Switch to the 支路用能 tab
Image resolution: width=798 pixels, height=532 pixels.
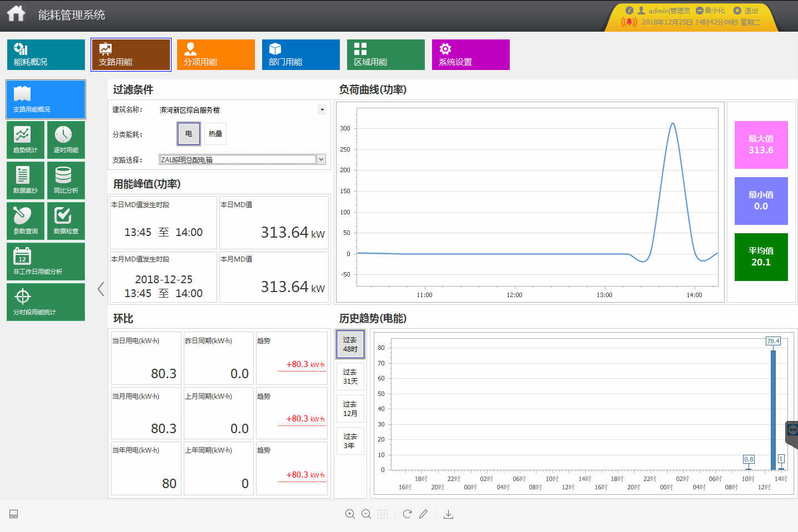tap(131, 54)
